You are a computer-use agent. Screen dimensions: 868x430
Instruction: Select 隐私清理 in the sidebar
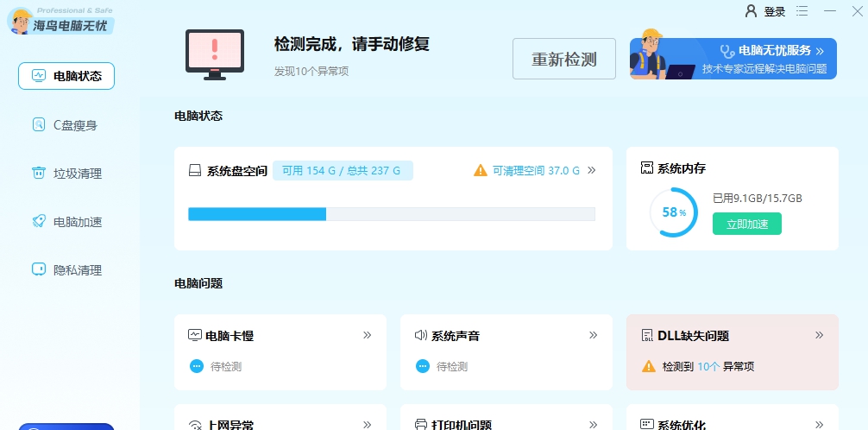(x=66, y=270)
